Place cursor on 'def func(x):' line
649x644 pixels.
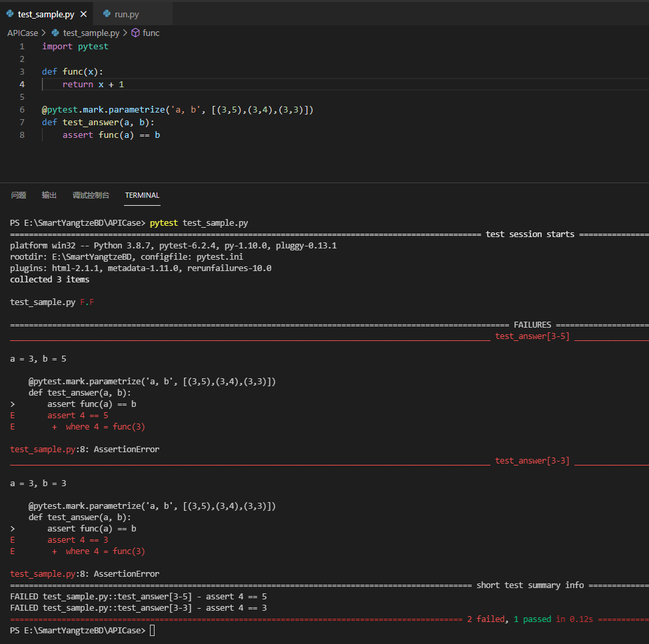[73, 71]
